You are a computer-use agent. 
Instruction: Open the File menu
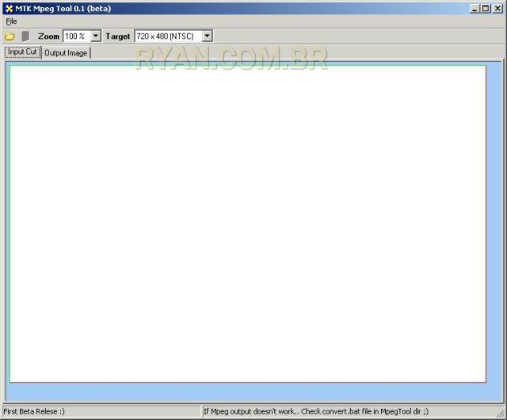[x=11, y=21]
